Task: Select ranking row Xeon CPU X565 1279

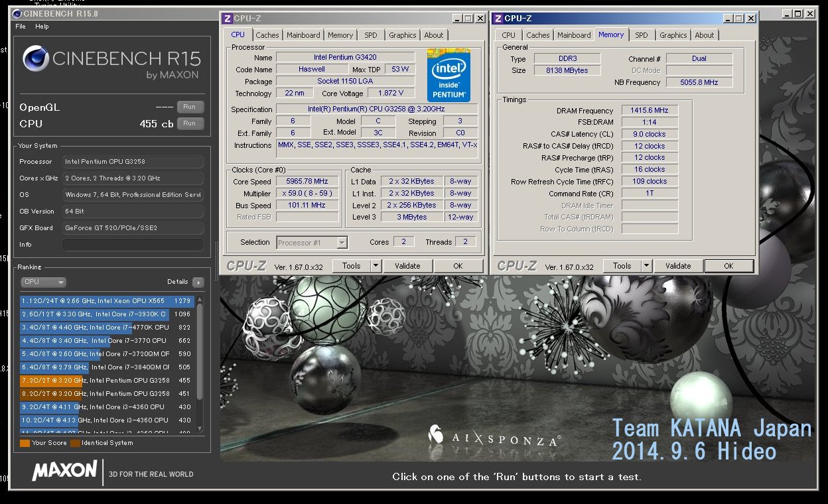Action: click(x=107, y=301)
